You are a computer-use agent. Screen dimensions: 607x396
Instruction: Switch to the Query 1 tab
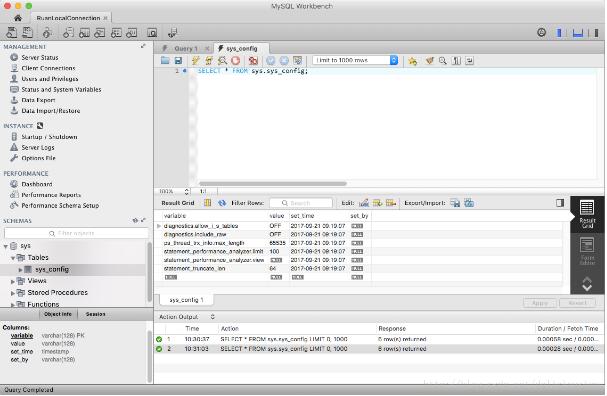click(x=185, y=48)
